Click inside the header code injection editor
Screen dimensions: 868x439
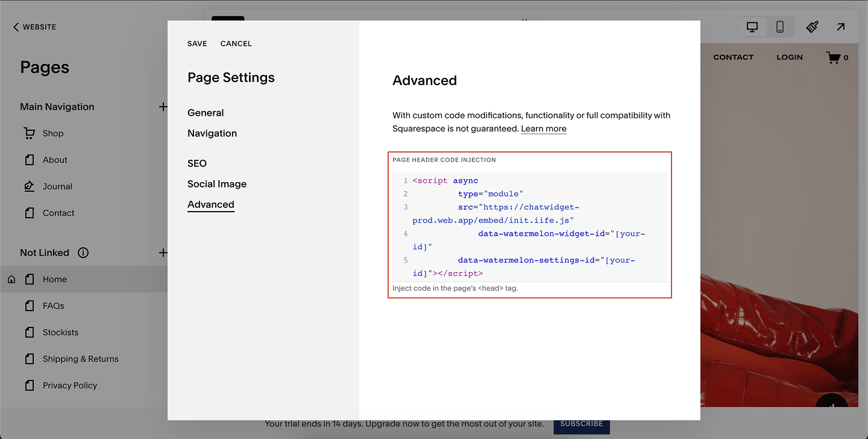(530, 227)
